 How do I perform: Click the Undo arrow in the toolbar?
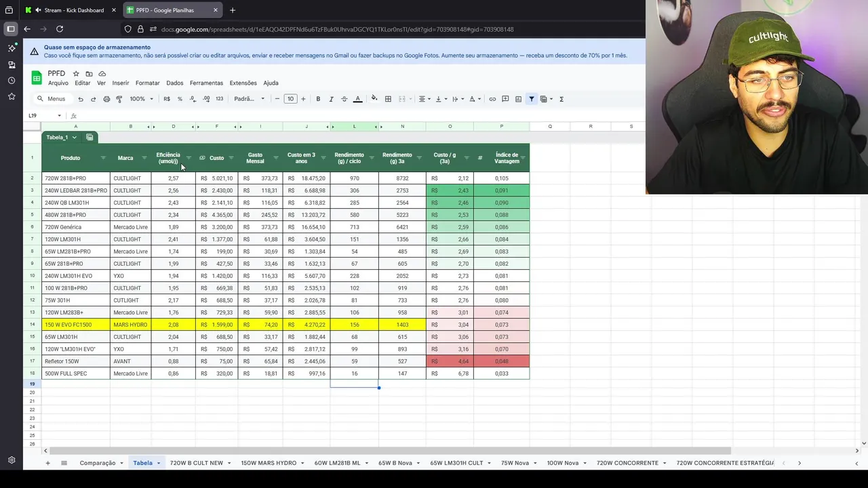pyautogui.click(x=81, y=99)
